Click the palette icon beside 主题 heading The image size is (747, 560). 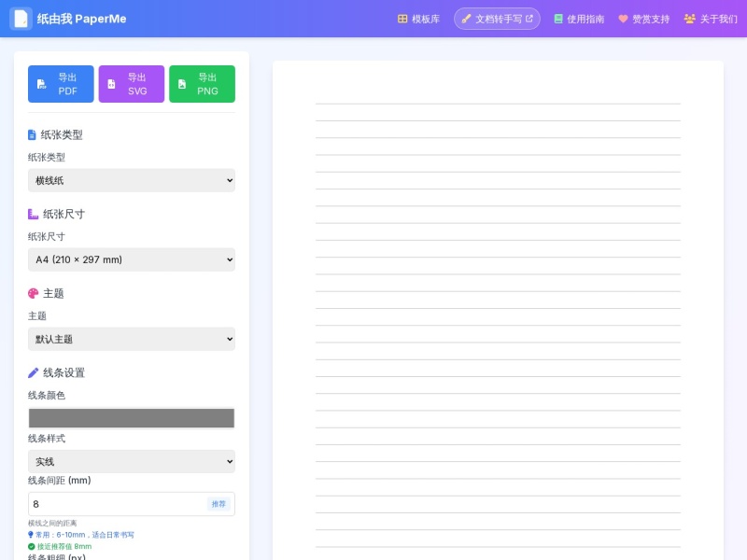(x=34, y=293)
